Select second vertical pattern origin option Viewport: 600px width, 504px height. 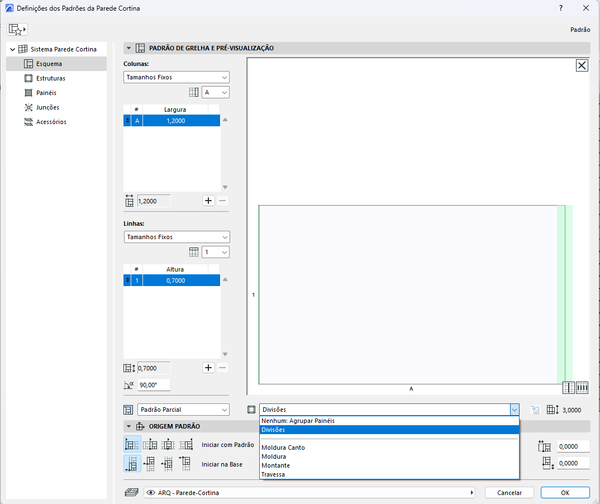pyautogui.click(x=150, y=463)
